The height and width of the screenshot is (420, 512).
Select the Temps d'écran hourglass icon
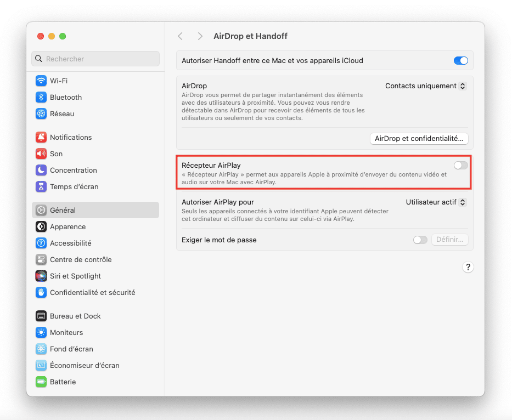click(41, 186)
